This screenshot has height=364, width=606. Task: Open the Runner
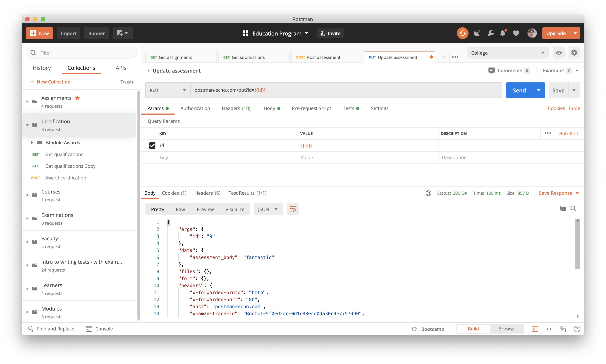(96, 33)
